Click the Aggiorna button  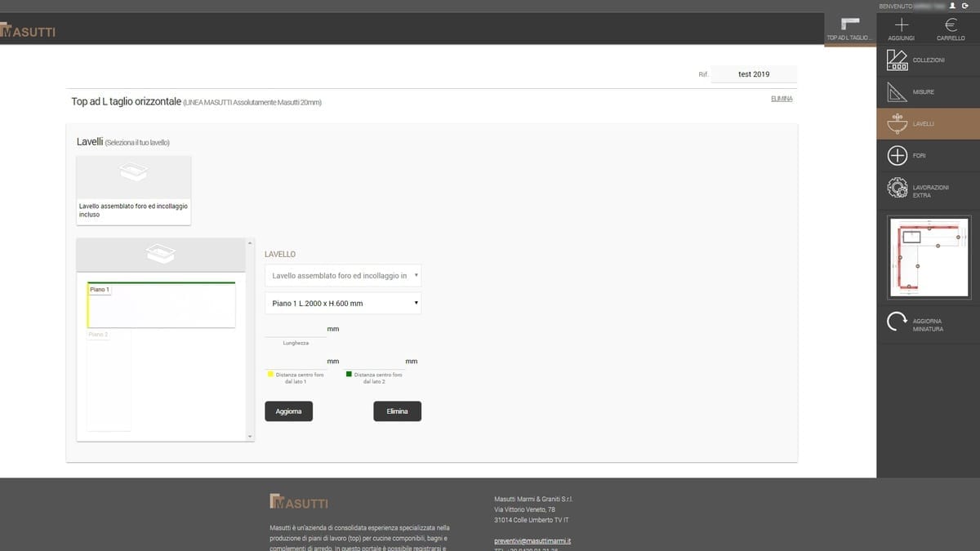288,411
